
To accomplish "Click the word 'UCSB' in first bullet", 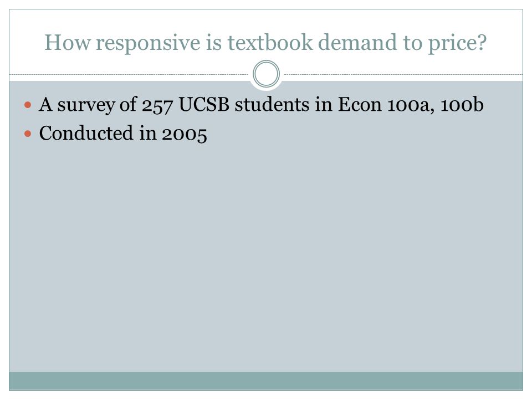I will pos(204,105).
